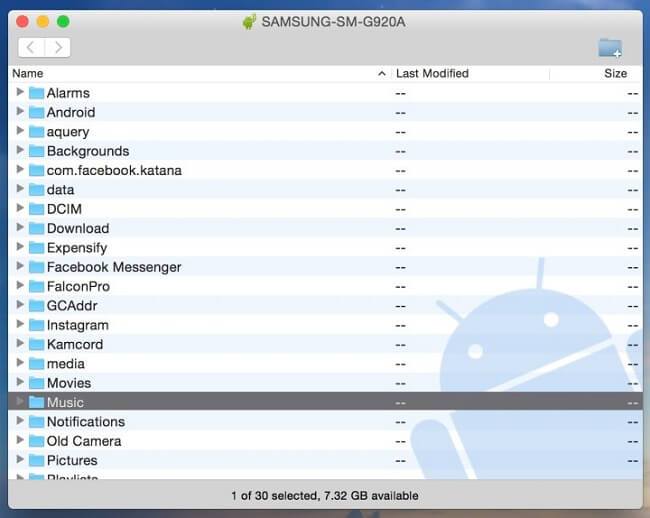Go back with the left arrow button
The height and width of the screenshot is (518, 650).
[31, 48]
